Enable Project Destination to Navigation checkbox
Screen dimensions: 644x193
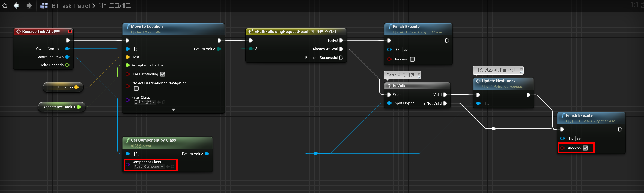(136, 88)
